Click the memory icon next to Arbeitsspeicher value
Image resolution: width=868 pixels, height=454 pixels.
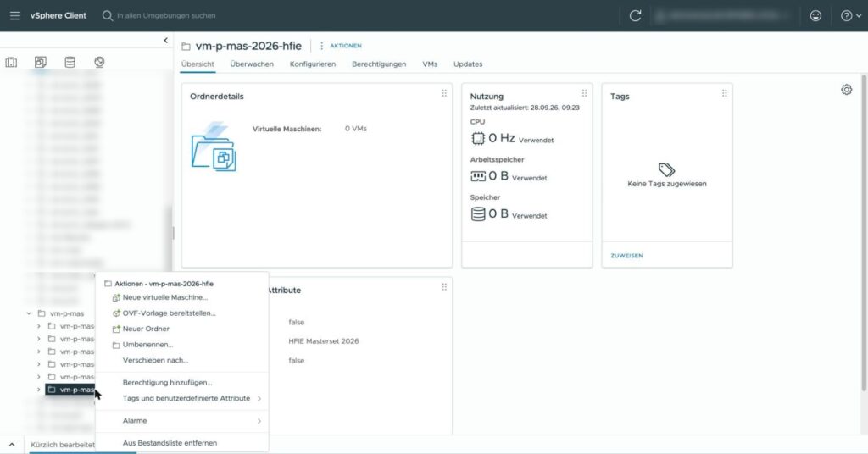click(478, 176)
